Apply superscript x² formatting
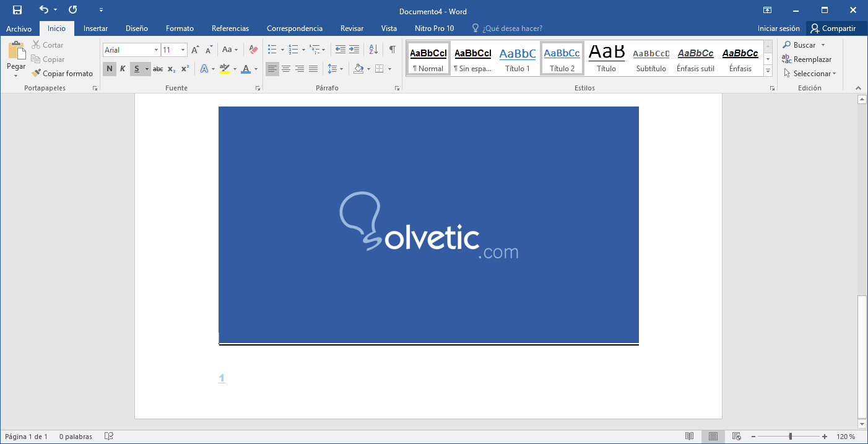The width and height of the screenshot is (868, 444). click(185, 69)
